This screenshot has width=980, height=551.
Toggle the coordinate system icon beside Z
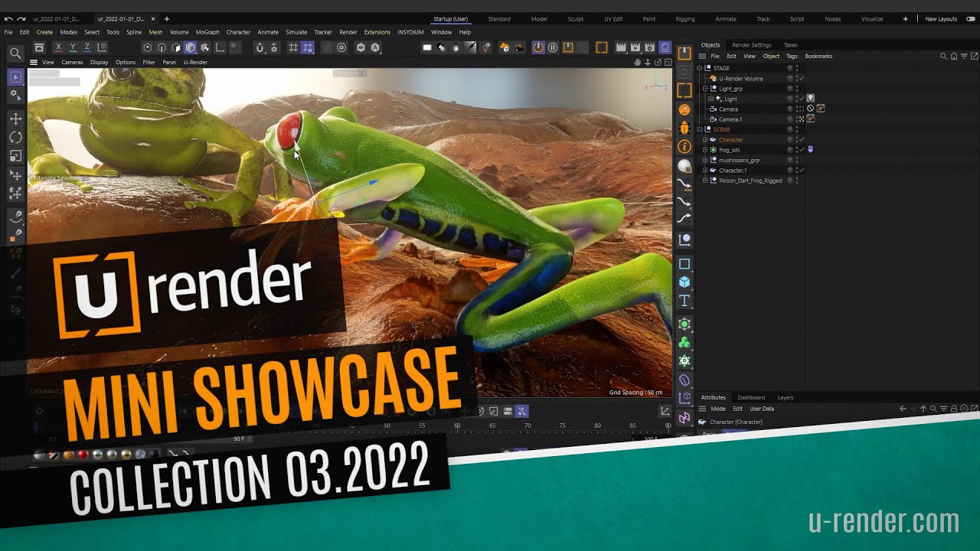click(103, 47)
